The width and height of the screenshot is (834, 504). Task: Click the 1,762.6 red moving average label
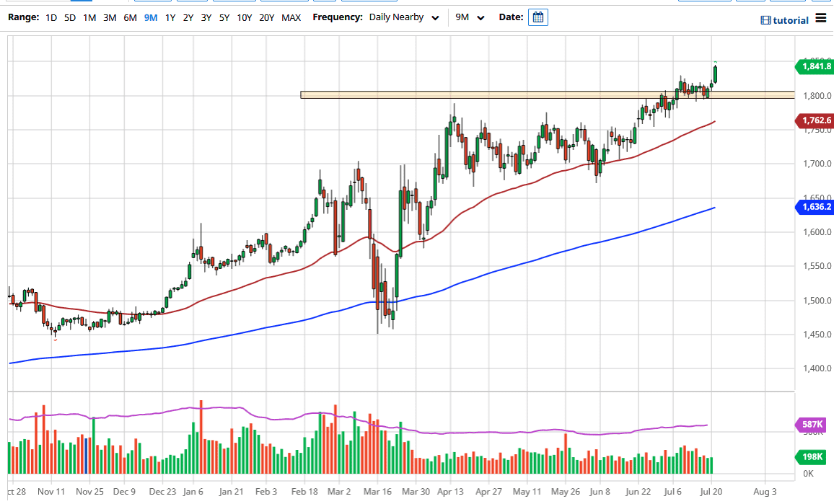tap(814, 120)
